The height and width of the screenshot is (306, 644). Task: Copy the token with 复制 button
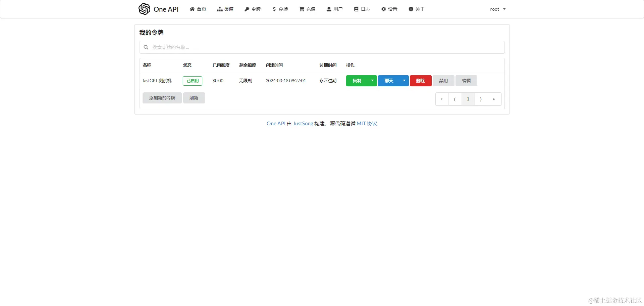tap(357, 81)
